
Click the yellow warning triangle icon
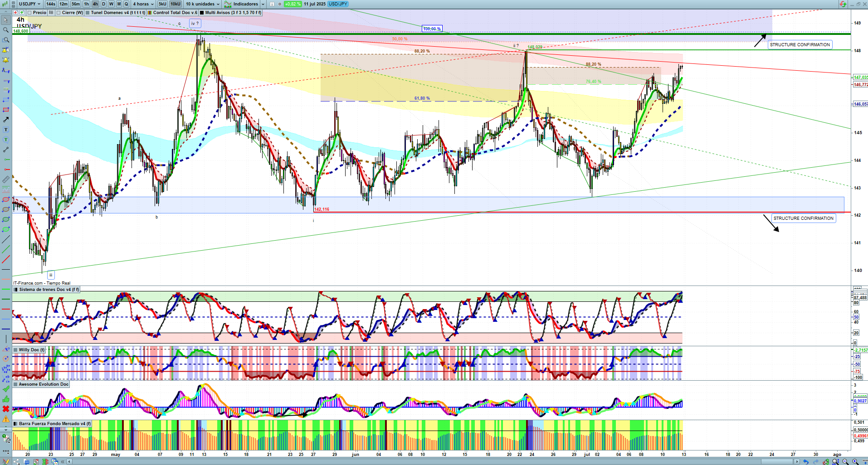pos(6,419)
